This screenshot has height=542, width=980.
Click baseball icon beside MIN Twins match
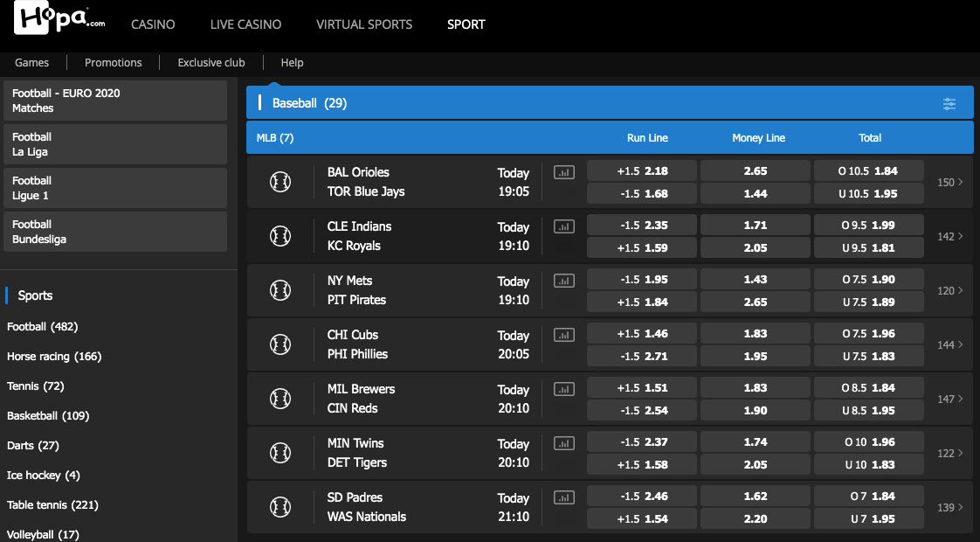pos(280,453)
